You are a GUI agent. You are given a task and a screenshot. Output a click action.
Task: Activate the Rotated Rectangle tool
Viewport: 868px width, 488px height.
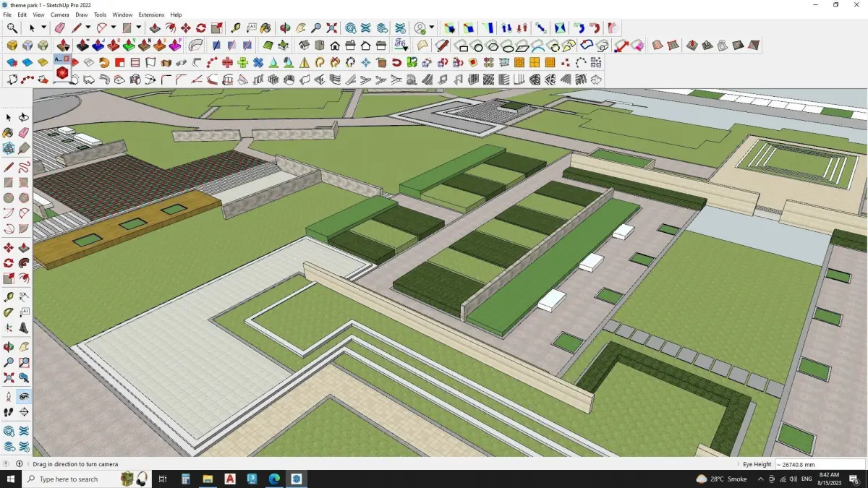(x=24, y=182)
